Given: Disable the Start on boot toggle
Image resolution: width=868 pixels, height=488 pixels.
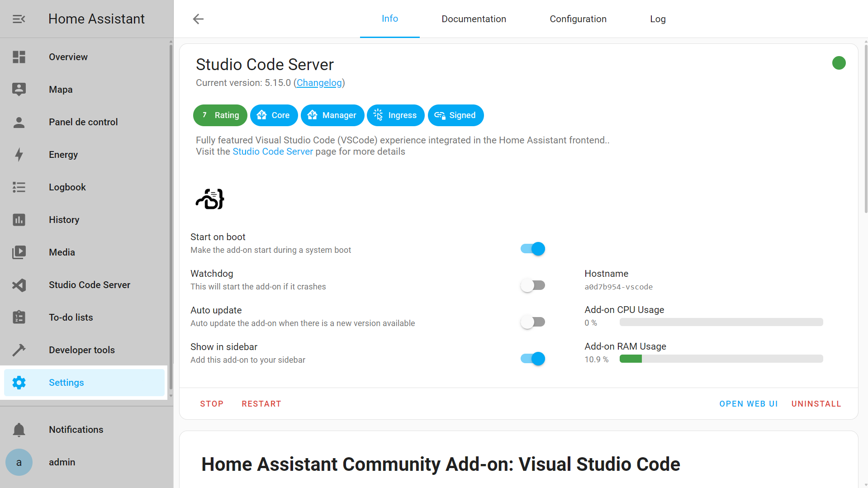Looking at the screenshot, I should (x=532, y=249).
